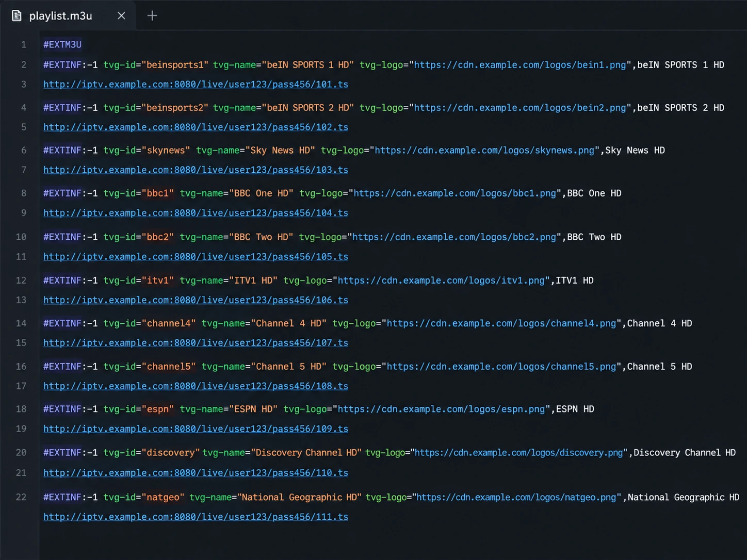This screenshot has height=560, width=747.
Task: Click line number 22 in gutter
Action: (21, 497)
